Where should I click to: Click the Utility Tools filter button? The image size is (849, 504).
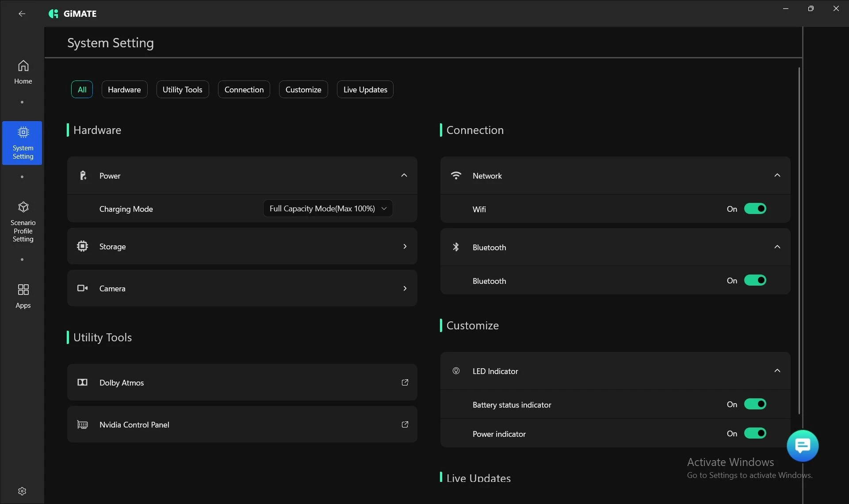(x=182, y=89)
